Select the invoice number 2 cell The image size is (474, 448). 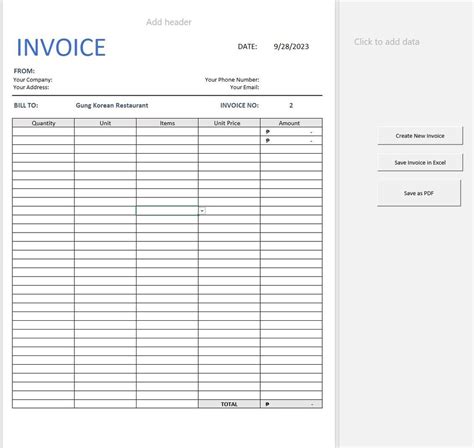[x=291, y=105]
